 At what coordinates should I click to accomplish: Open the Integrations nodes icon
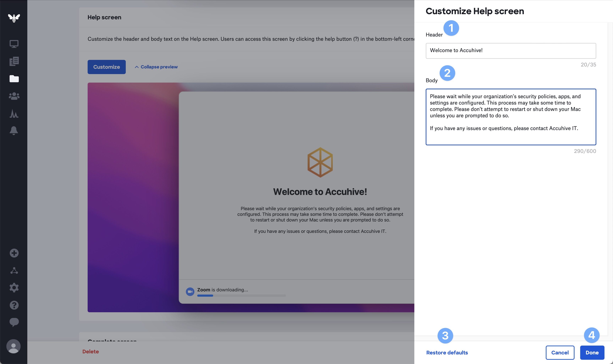pos(14,270)
